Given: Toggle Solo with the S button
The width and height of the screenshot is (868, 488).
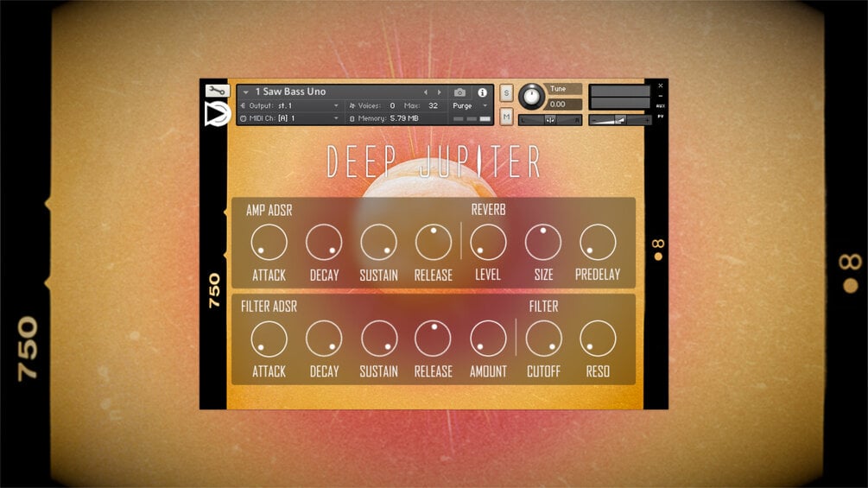Looking at the screenshot, I should 506,93.
